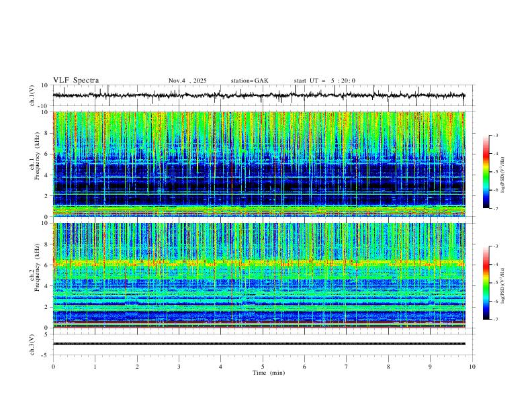This screenshot has width=532, height=411.
Task: Click the ch.2 color bar log(PSD) label
Action: [503, 285]
